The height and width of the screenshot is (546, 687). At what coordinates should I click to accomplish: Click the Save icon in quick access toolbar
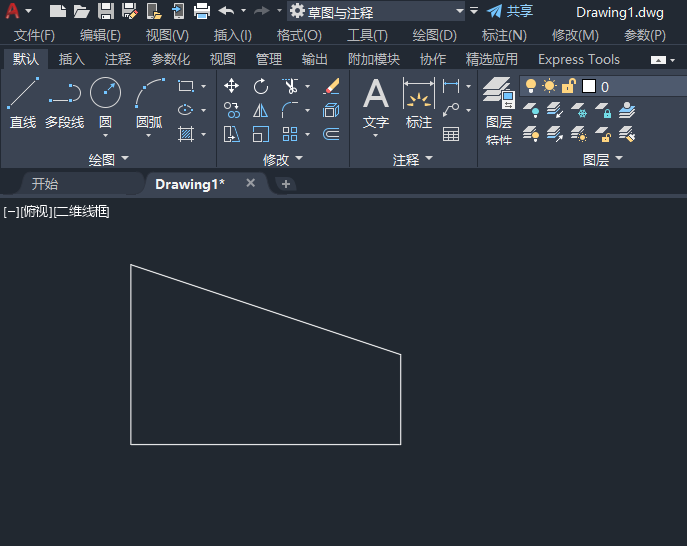coord(106,11)
